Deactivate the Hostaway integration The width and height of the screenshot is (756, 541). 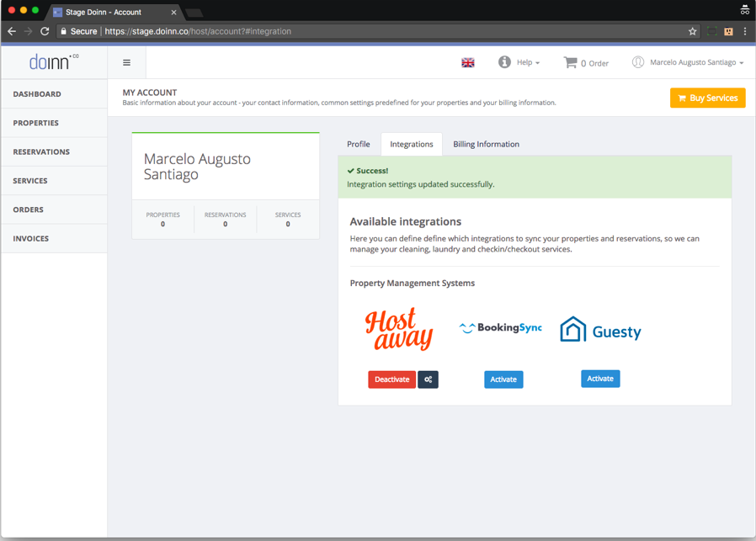[392, 379]
